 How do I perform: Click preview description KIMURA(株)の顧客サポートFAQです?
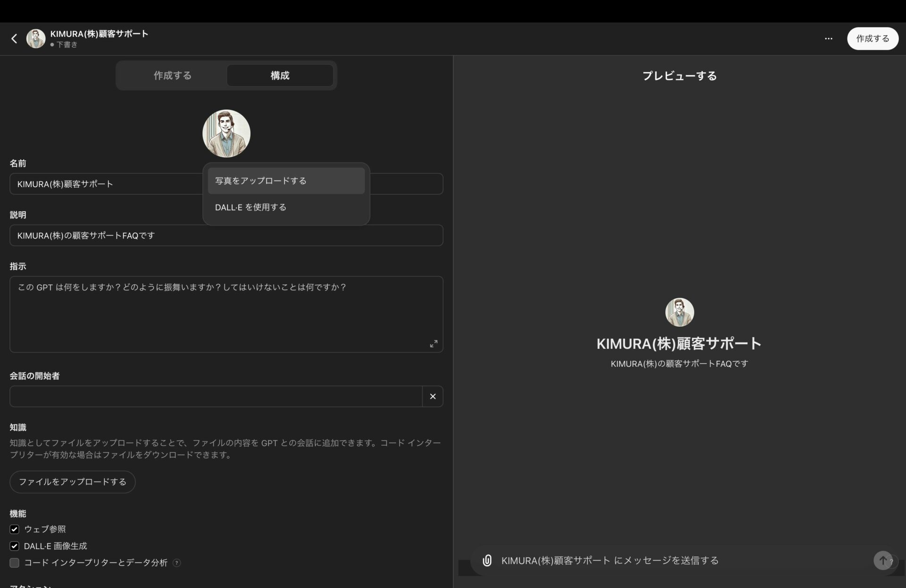point(679,364)
